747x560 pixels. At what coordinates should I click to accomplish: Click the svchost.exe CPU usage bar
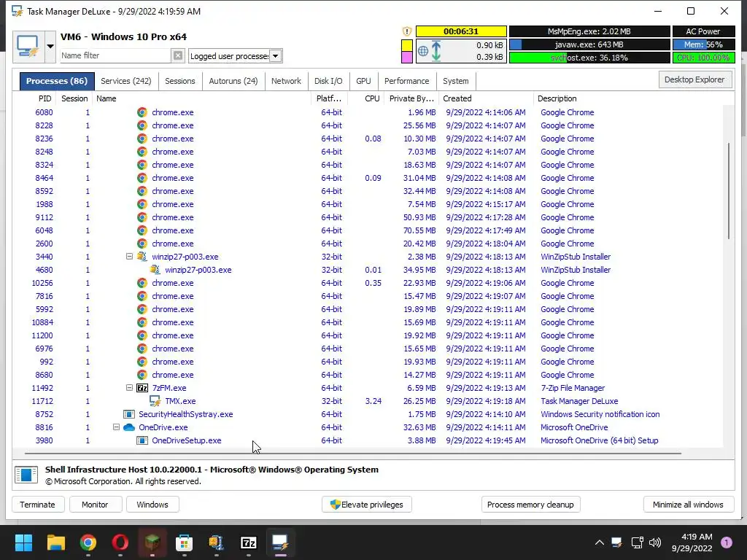(589, 58)
